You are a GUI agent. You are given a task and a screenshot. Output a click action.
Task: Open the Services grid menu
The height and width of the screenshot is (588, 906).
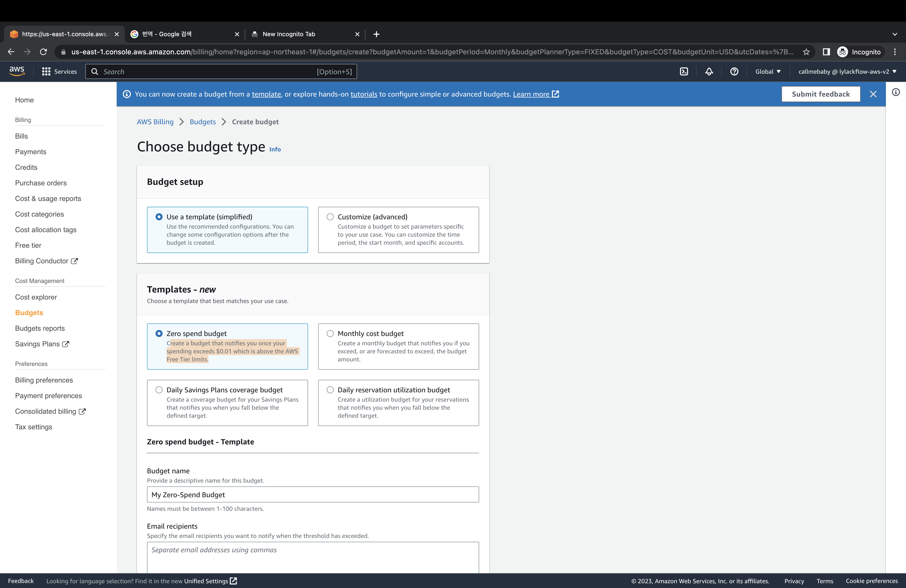click(x=59, y=71)
